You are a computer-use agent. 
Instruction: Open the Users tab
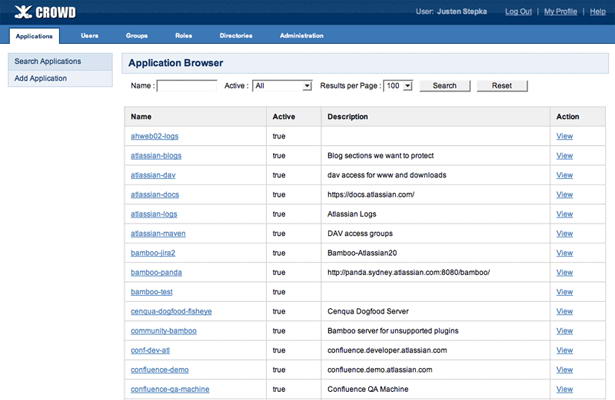[x=89, y=36]
